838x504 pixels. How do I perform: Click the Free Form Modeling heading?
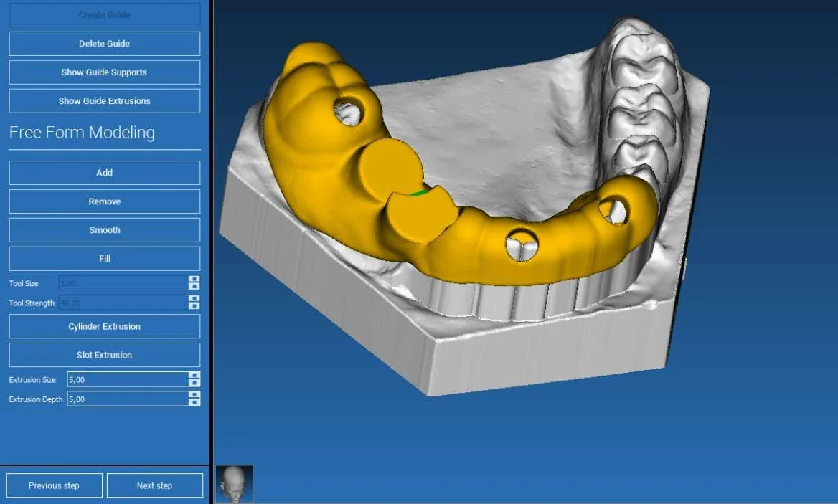point(82,133)
